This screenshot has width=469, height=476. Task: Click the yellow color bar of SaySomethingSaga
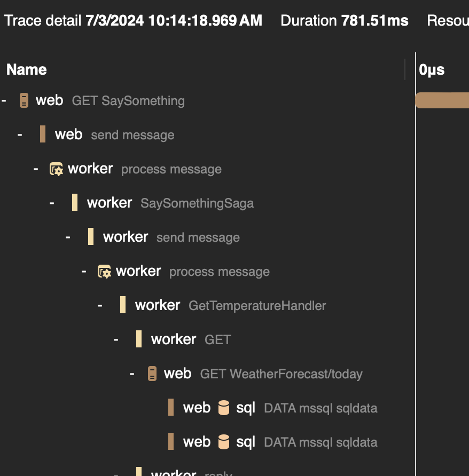[75, 202]
